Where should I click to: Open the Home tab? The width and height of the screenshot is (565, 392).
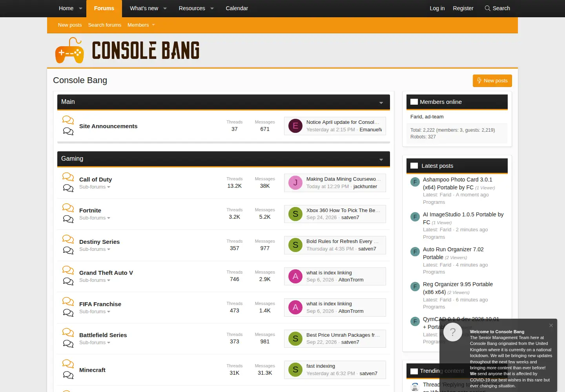(x=66, y=8)
